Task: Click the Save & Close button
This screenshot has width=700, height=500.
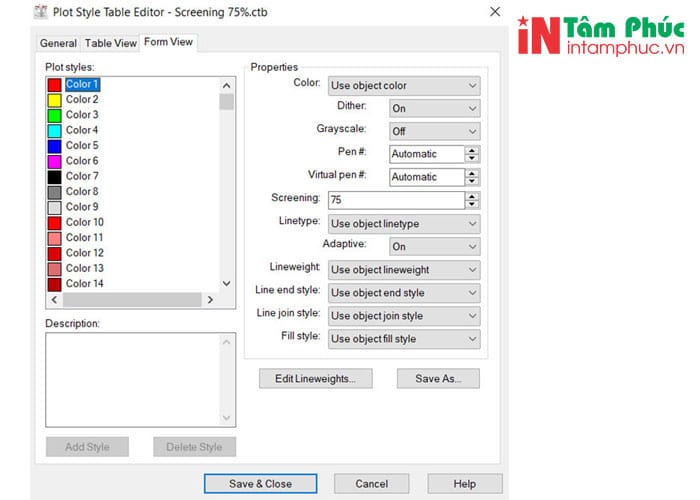Action: pos(260,484)
